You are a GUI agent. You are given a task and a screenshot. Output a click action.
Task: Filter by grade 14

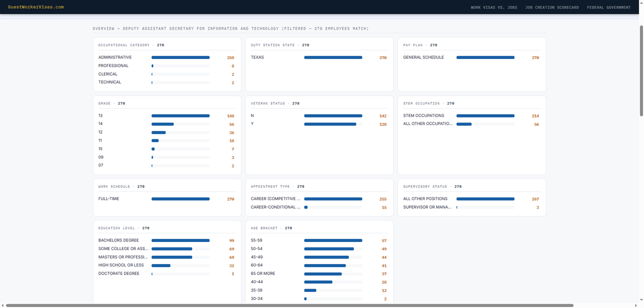coord(167,124)
